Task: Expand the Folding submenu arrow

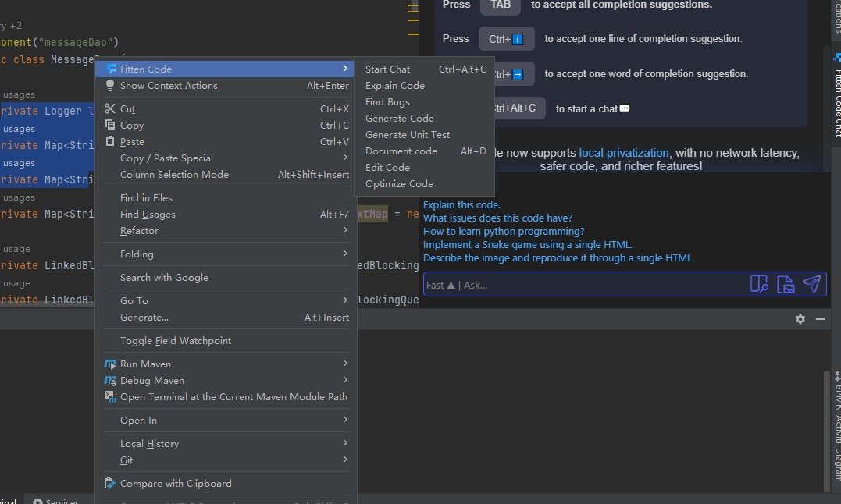Action: pos(345,254)
